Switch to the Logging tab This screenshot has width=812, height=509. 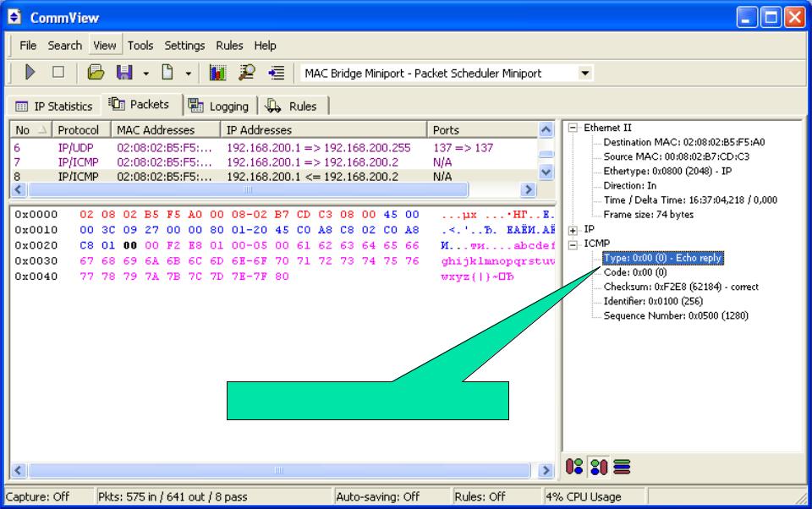pyautogui.click(x=220, y=107)
